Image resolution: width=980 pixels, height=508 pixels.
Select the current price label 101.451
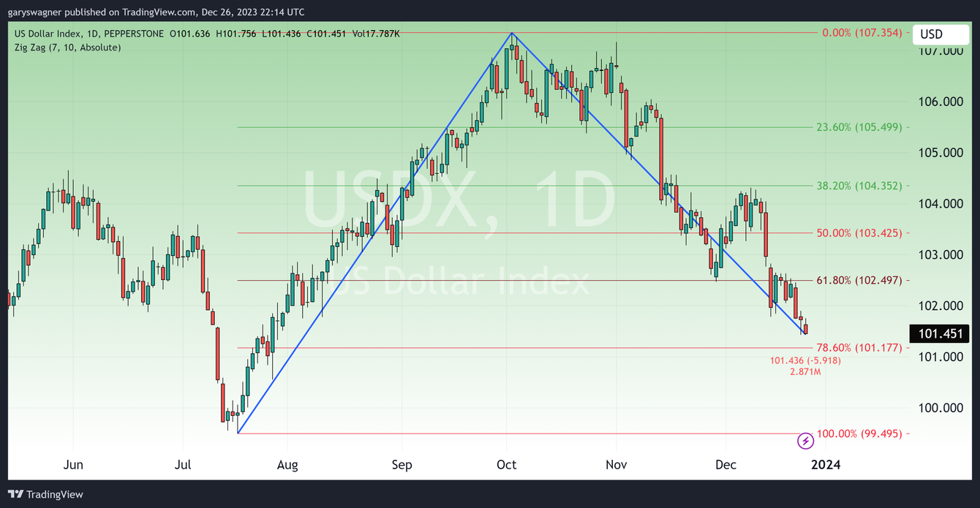pyautogui.click(x=939, y=334)
